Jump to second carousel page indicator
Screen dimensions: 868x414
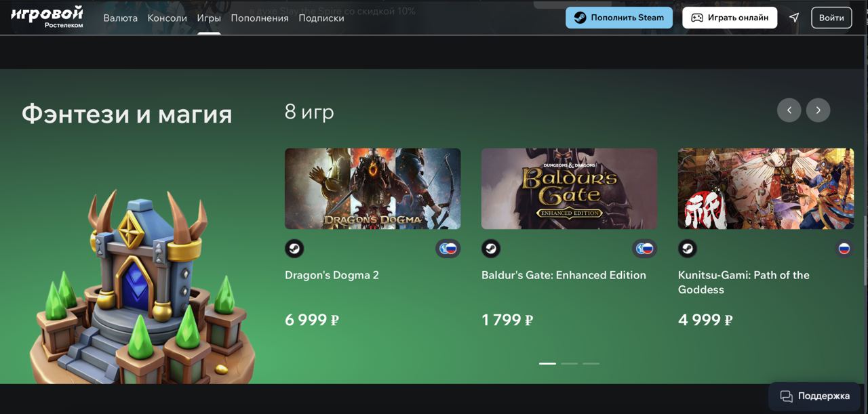tap(570, 364)
